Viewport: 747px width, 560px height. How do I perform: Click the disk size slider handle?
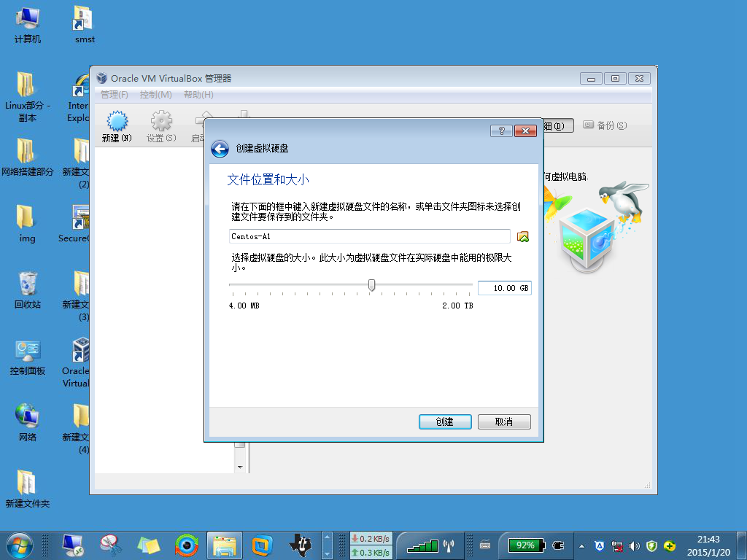click(x=371, y=285)
